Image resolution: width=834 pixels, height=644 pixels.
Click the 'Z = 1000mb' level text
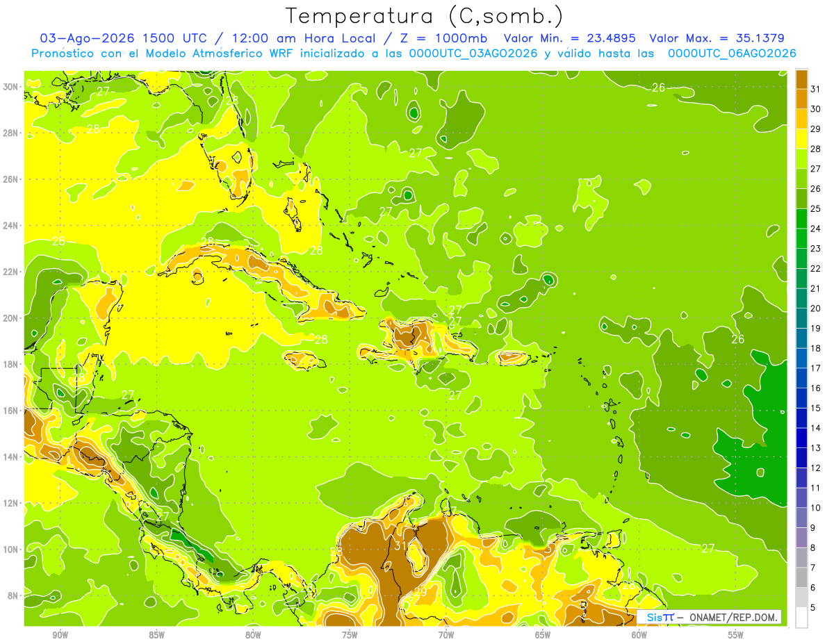click(x=445, y=38)
